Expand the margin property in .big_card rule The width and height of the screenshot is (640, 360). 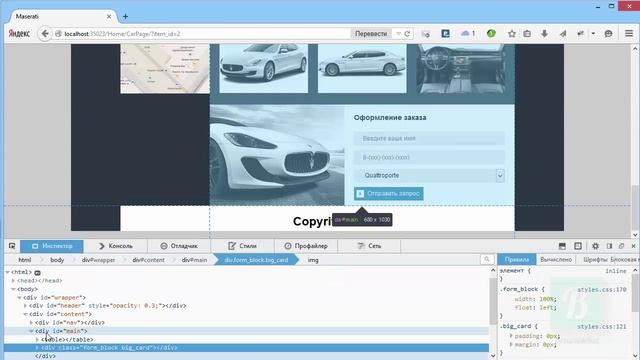(511, 344)
